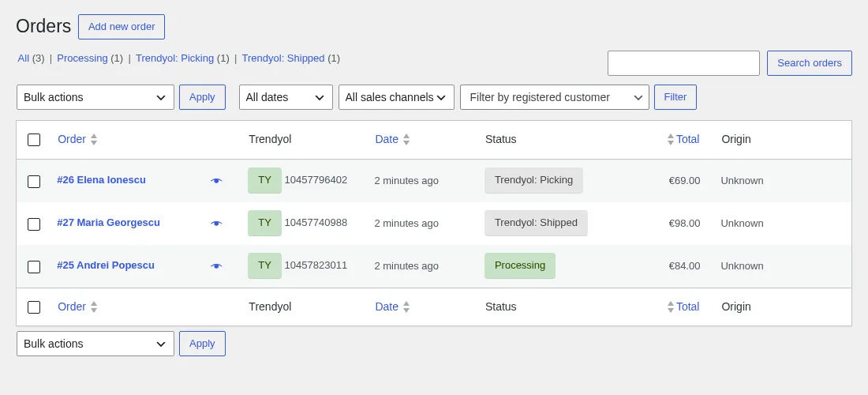Click Order link in table footer
Image resolution: width=868 pixels, height=395 pixels.
click(x=72, y=307)
